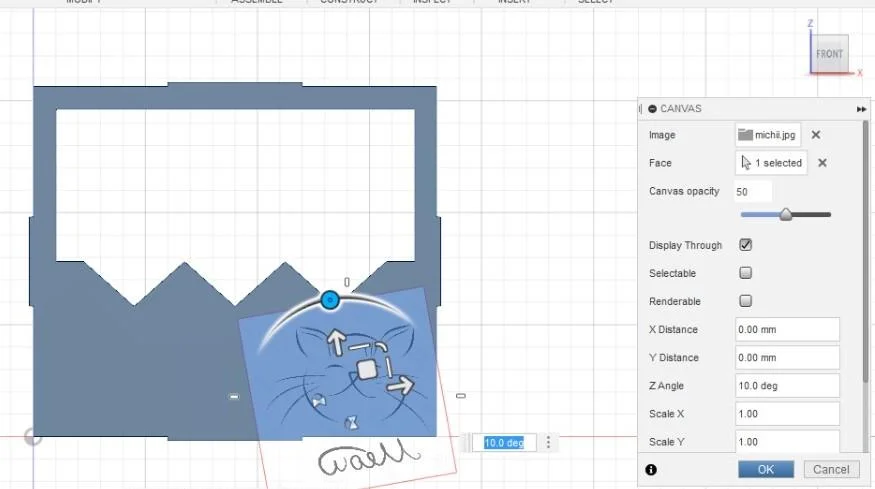Click the Scale X input field
The width and height of the screenshot is (875, 489).
point(787,414)
